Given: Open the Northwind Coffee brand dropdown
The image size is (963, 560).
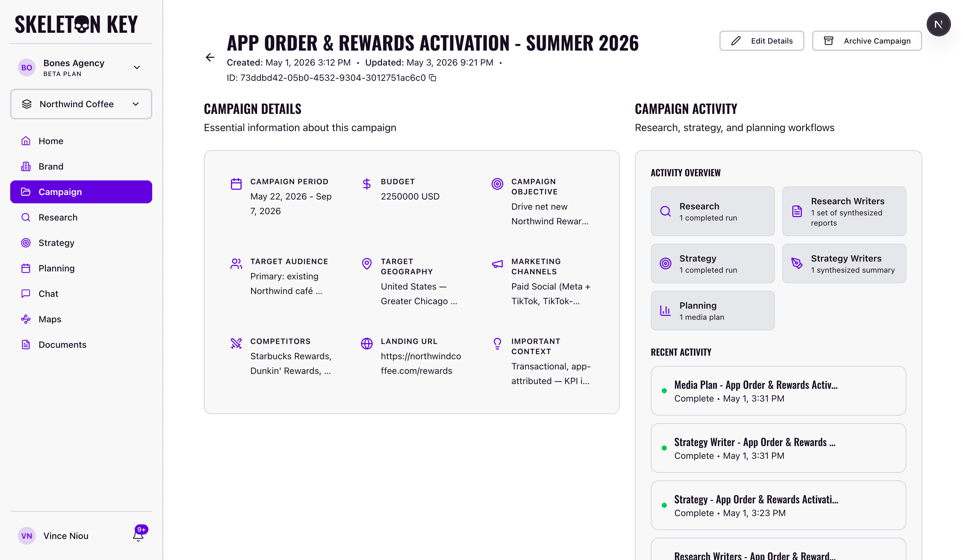Looking at the screenshot, I should click(x=81, y=104).
